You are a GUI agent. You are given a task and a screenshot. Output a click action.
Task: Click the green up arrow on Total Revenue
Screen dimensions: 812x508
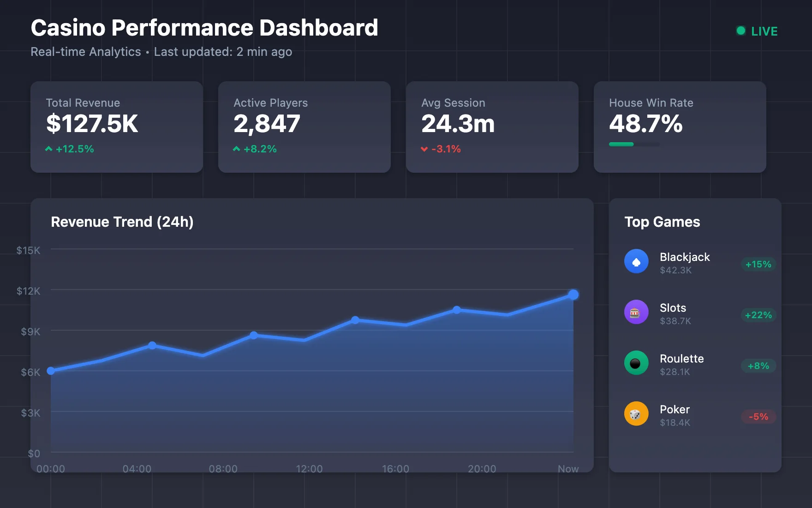[49, 149]
